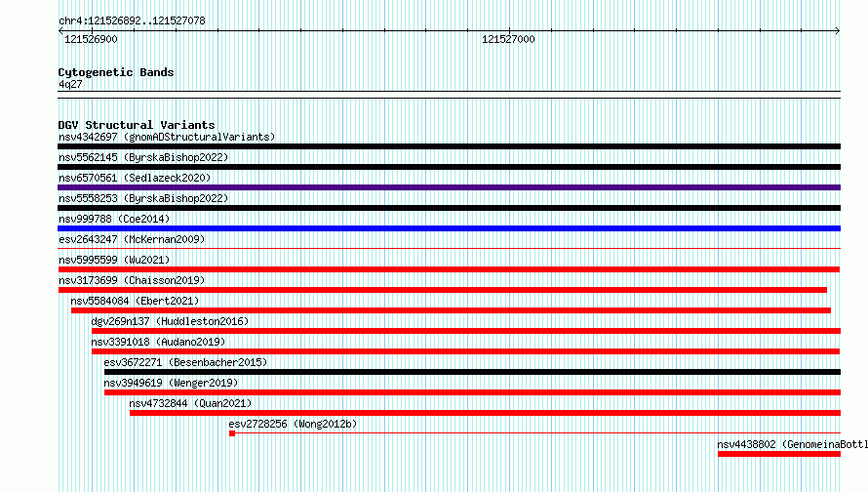The width and height of the screenshot is (868, 492).
Task: Open nsv4438802 GenomeinaBottle label
Action: point(792,444)
